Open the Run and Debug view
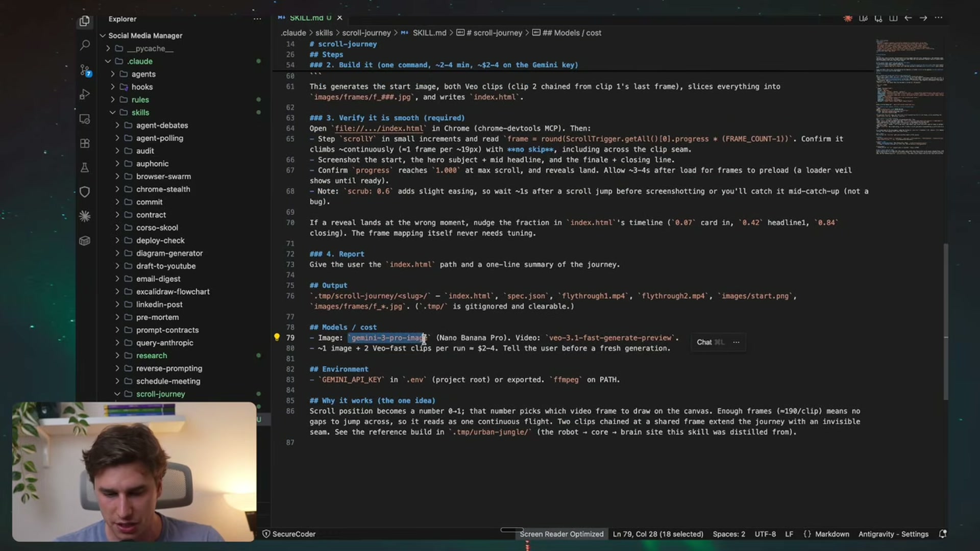980x551 pixels. click(85, 94)
